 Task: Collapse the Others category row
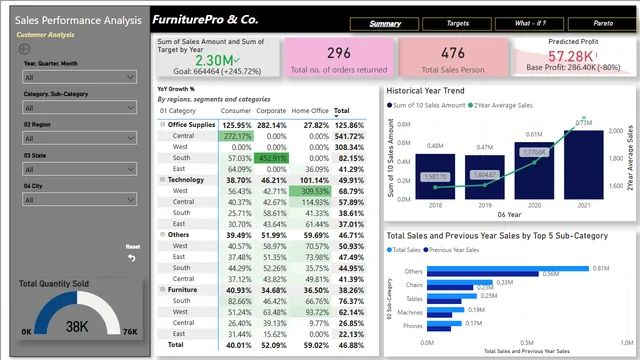tap(162, 235)
